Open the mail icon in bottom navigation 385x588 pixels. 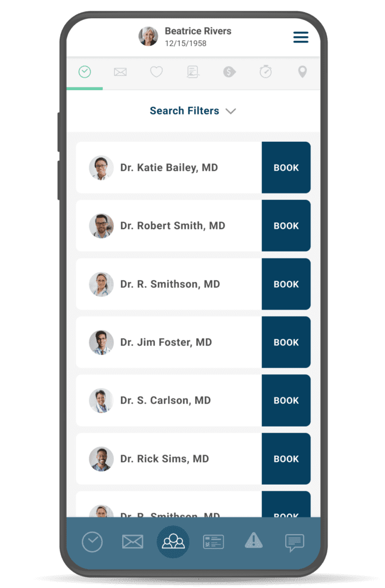pyautogui.click(x=133, y=542)
